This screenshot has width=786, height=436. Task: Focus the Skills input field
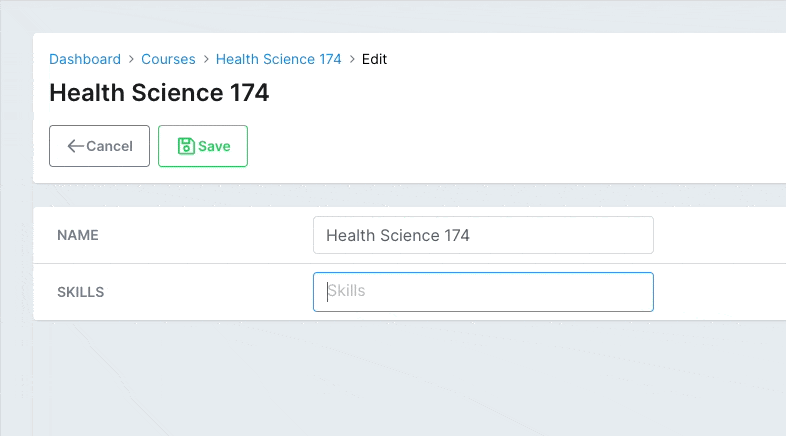coord(483,292)
